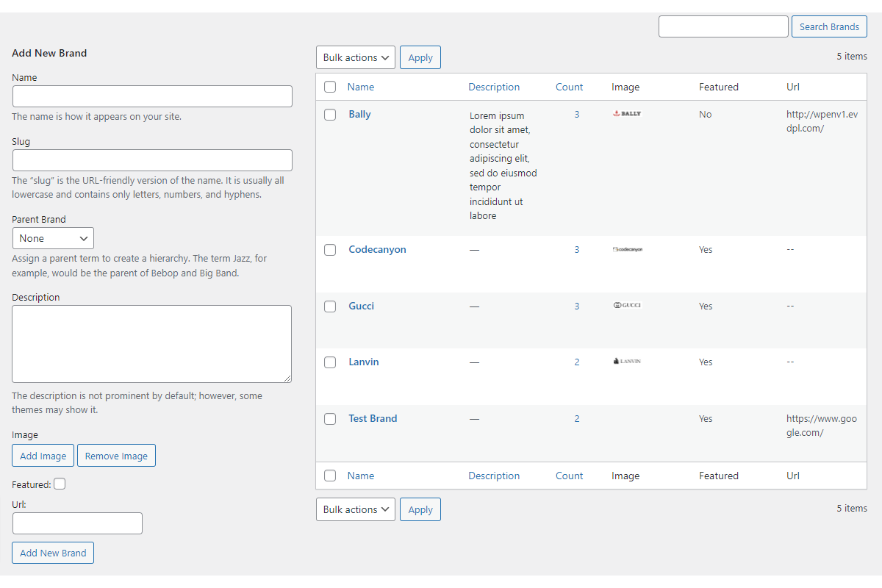Click the Featured value No for Bally
882x588 pixels.
706,115
